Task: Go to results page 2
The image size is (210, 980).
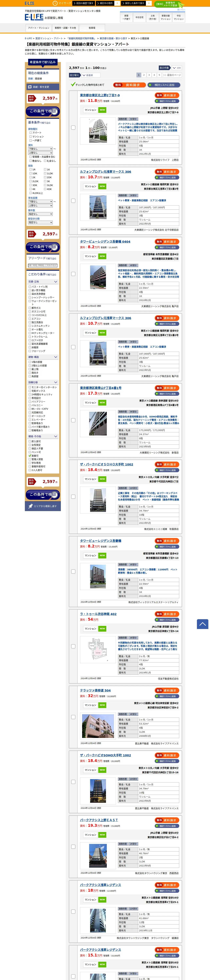Action: [x=144, y=75]
